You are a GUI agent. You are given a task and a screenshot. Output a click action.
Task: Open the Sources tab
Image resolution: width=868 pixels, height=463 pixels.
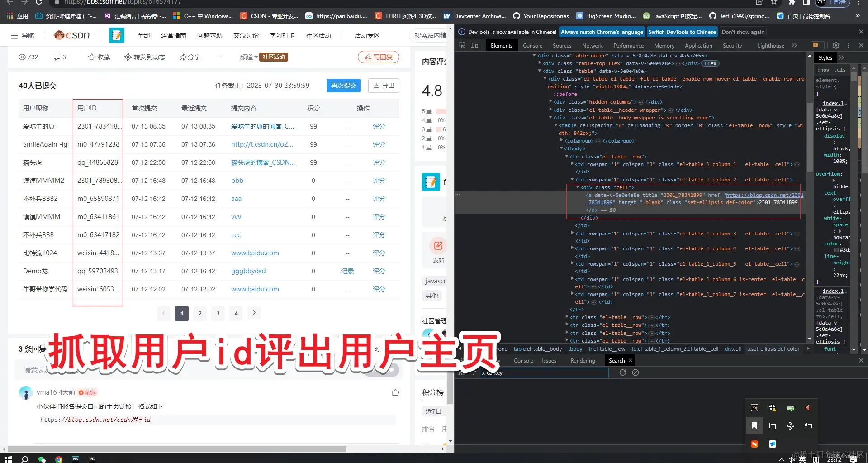pos(562,46)
